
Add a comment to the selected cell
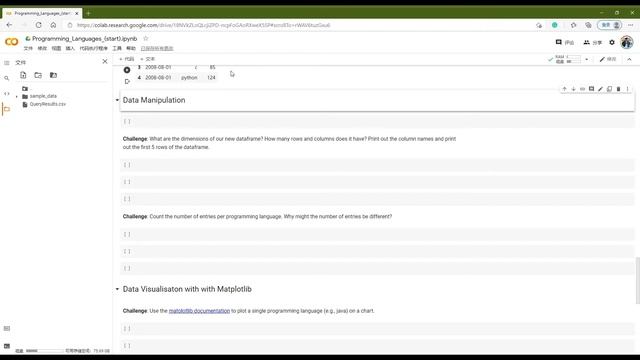591,89
